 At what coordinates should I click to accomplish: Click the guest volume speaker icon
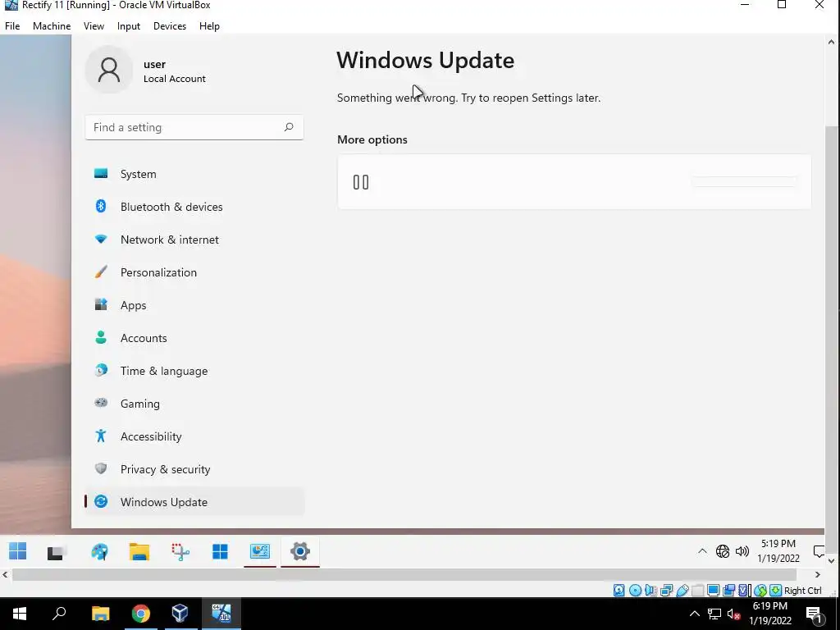(742, 551)
